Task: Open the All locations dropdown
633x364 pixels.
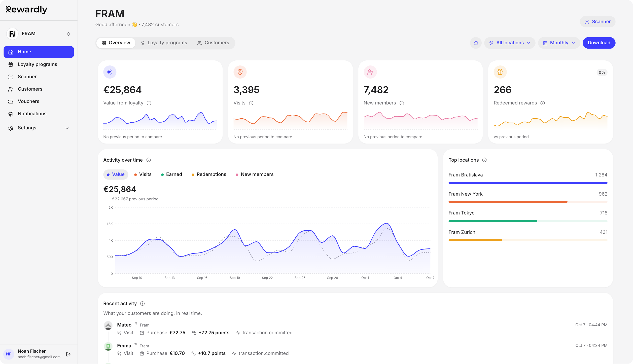Action: click(510, 43)
